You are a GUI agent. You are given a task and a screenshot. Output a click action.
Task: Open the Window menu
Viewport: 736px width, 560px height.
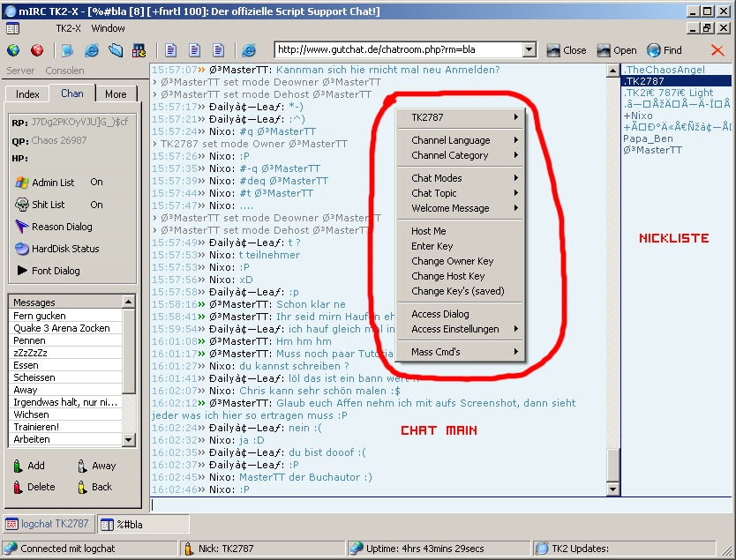point(109,28)
